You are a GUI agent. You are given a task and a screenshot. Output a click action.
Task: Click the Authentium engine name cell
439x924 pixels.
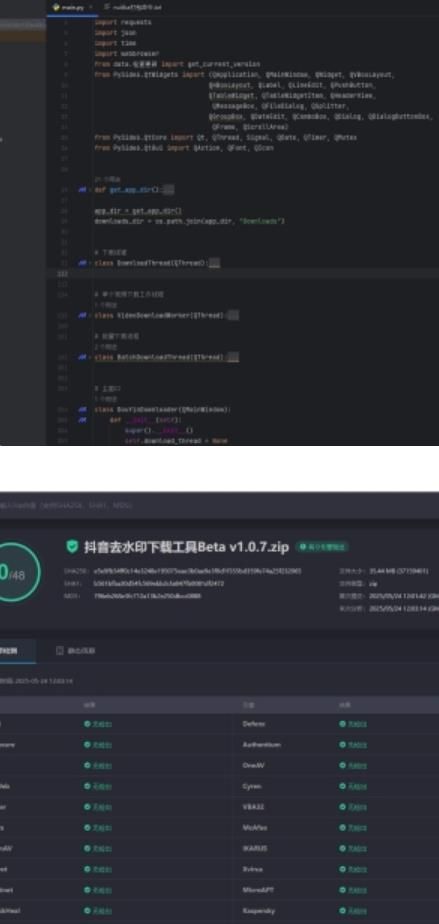pos(262,745)
